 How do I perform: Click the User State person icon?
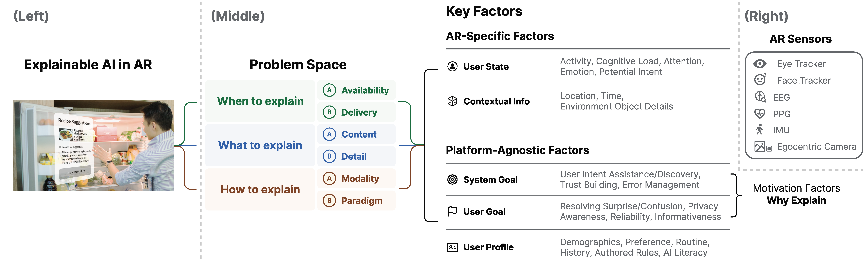tap(452, 66)
